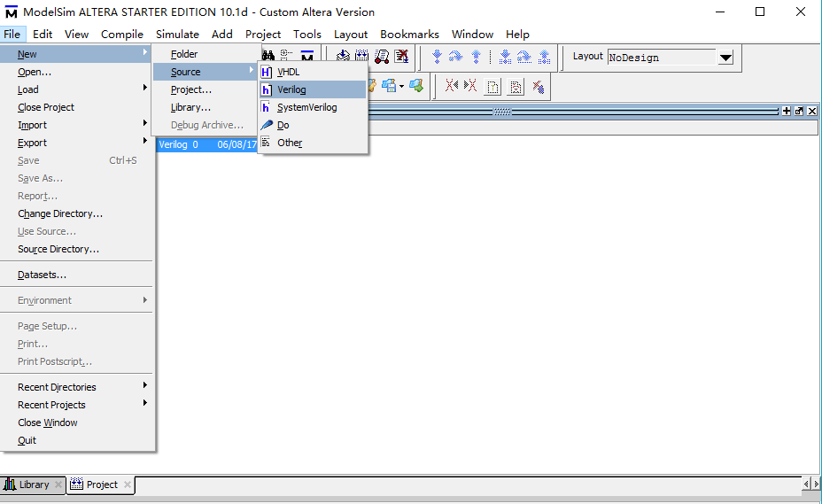
Task: Choose Close Project from File menu
Action: (x=76, y=107)
